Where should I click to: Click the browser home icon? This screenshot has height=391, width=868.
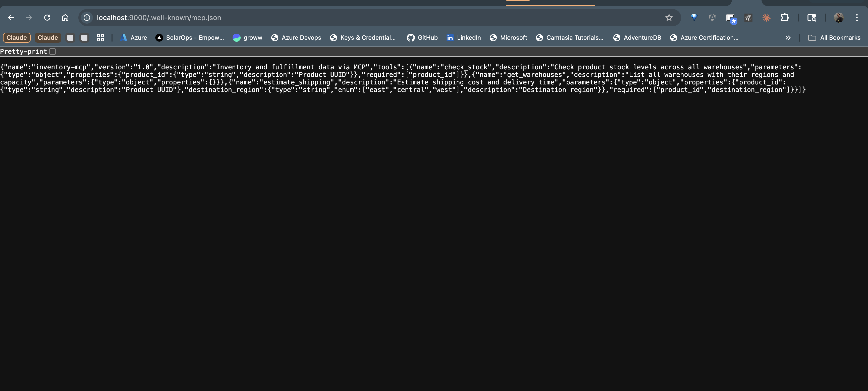(65, 18)
